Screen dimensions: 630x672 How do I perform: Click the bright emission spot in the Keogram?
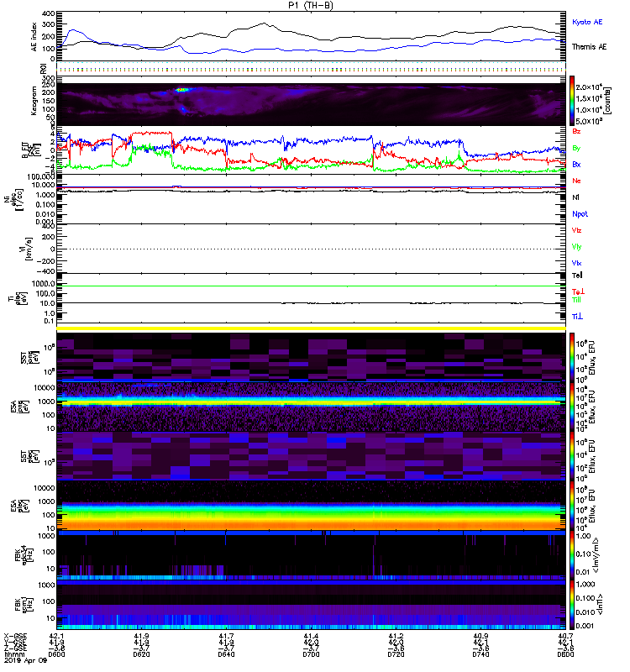point(182,90)
